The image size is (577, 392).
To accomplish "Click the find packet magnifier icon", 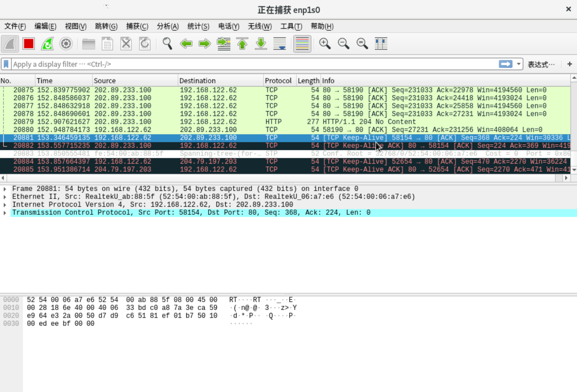I will (167, 44).
